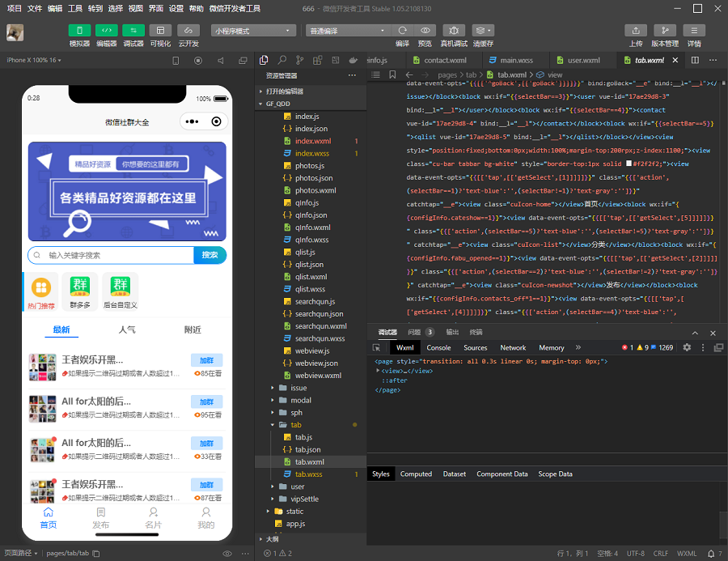Close the debugger panel
This screenshot has width=728, height=561.
713,333
